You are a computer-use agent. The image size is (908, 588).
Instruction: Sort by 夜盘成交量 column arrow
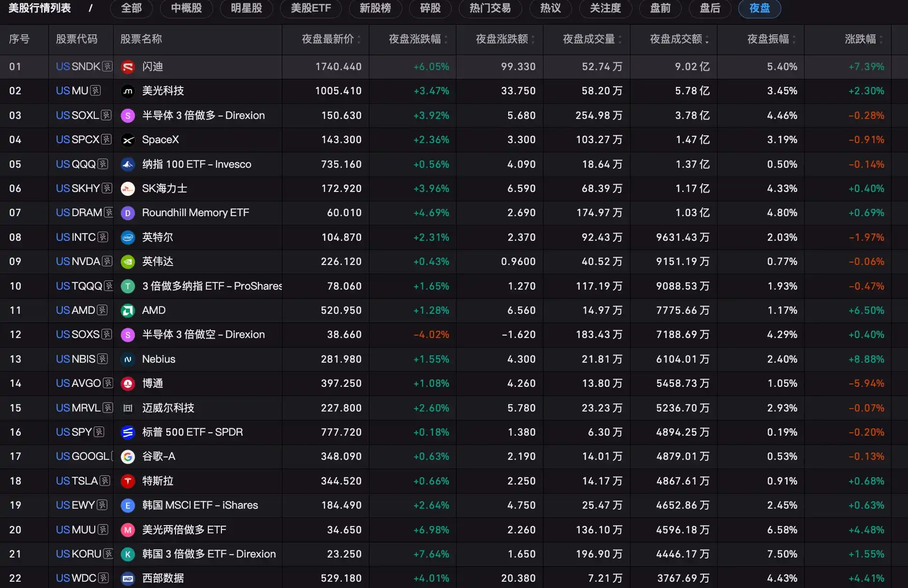click(x=620, y=40)
